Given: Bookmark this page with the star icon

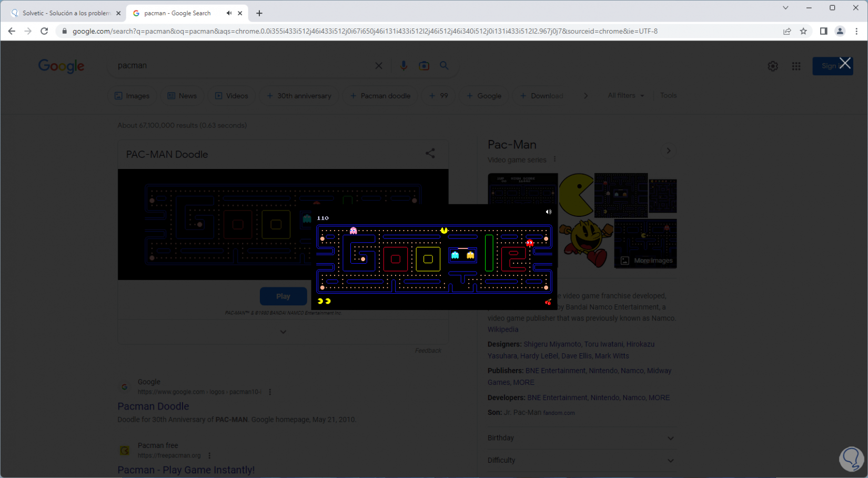Looking at the screenshot, I should 803,31.
